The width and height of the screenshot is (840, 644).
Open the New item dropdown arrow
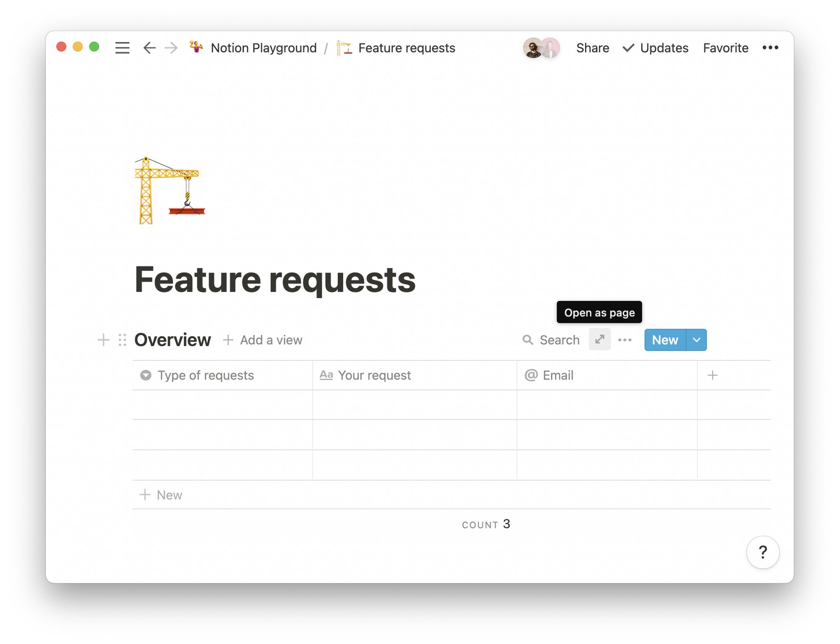click(696, 339)
